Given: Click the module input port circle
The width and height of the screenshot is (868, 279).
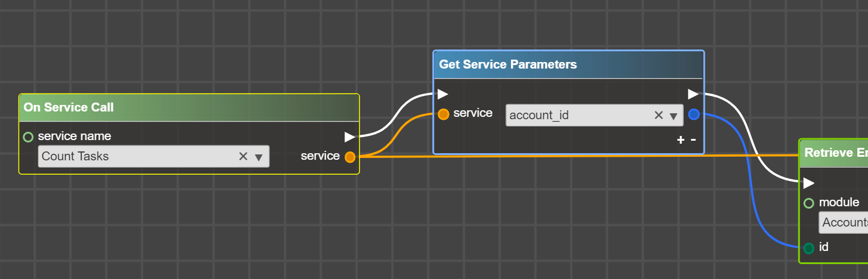Looking at the screenshot, I should click(x=809, y=203).
